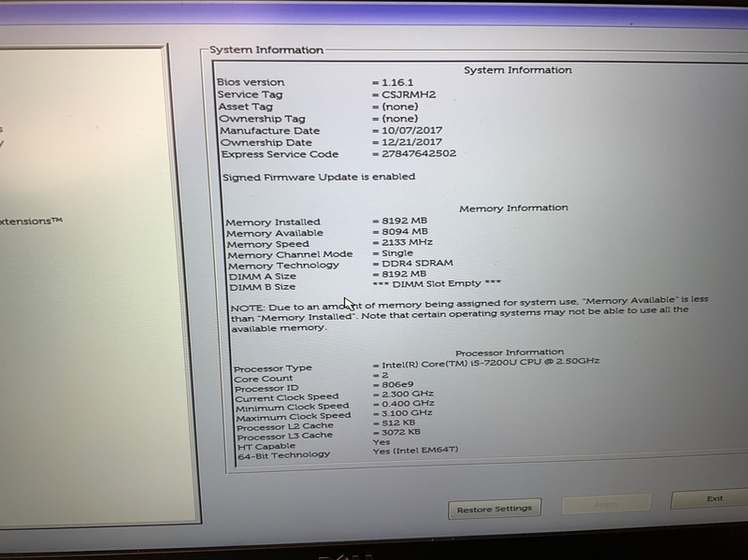
Task: Click System Information group box title
Action: [x=266, y=50]
